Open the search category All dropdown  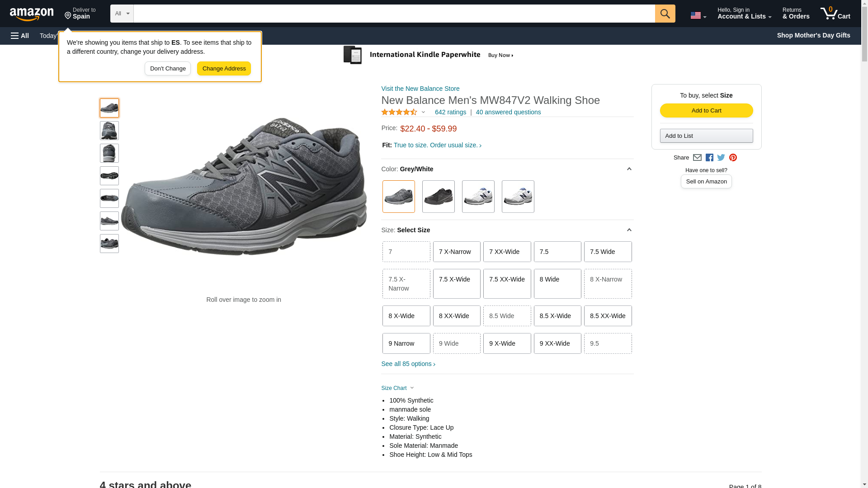coord(122,14)
